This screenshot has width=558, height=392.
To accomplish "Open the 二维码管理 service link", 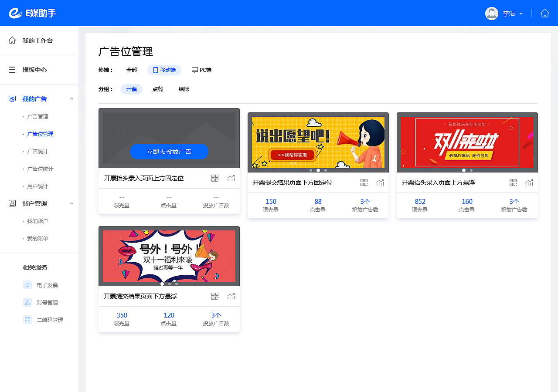I will pyautogui.click(x=50, y=320).
